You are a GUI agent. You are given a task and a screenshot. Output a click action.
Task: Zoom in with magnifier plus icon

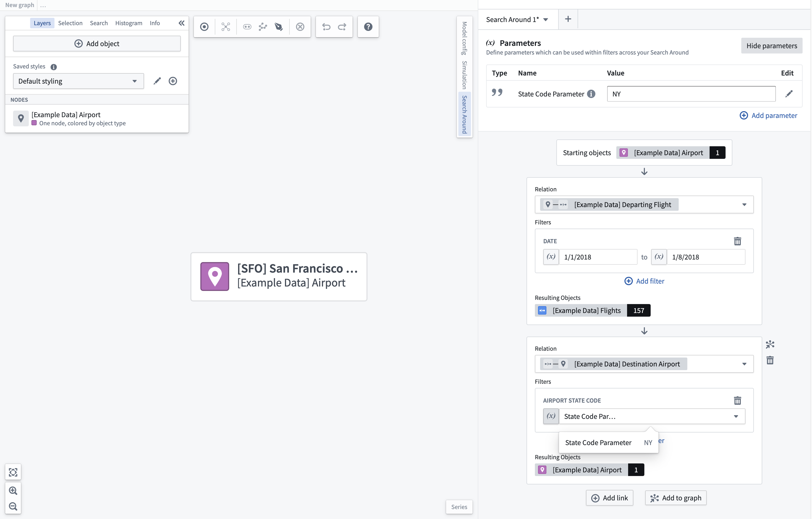click(x=13, y=490)
